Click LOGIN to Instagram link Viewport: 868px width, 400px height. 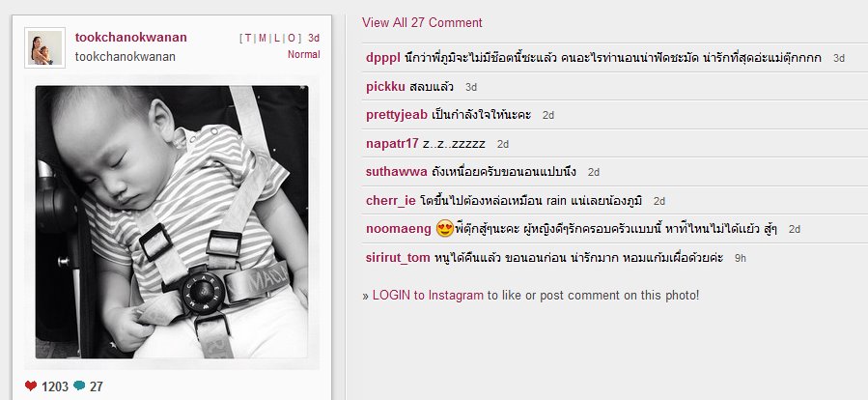428,296
